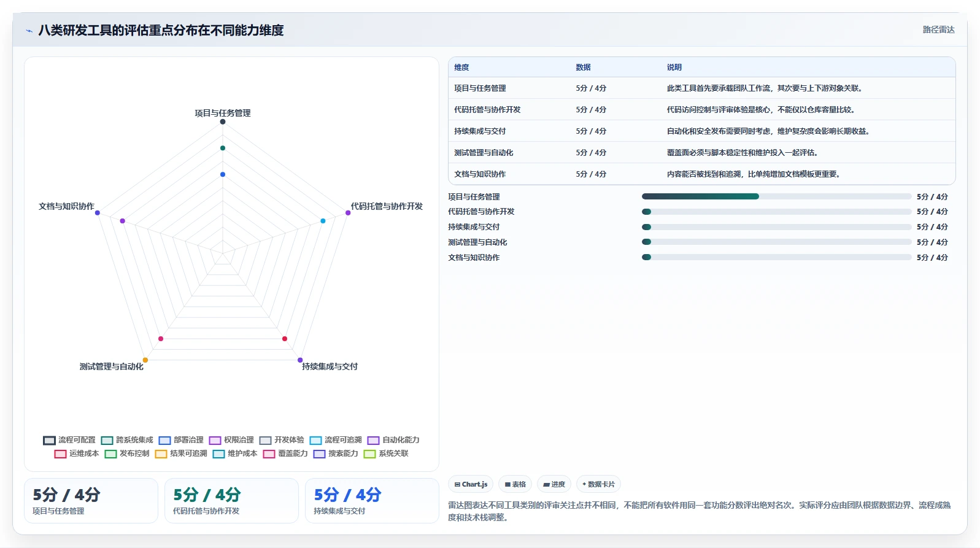Image resolution: width=980 pixels, height=548 pixels.
Task: Toggle the 发布控制 legend series
Action: click(x=127, y=453)
